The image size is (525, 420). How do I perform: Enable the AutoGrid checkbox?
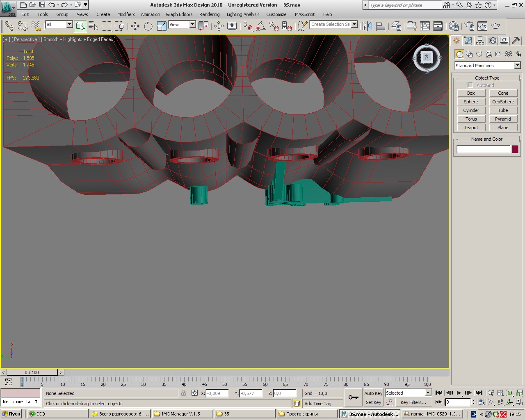[x=470, y=85]
